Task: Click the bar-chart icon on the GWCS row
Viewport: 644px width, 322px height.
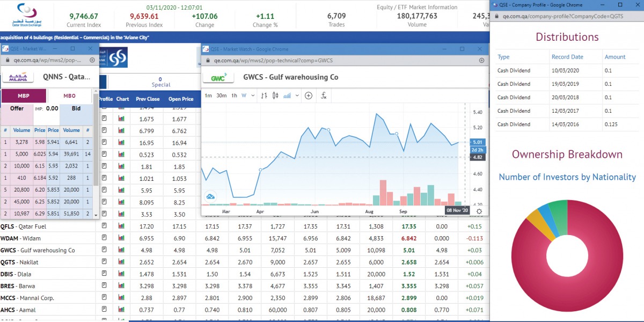Action: (x=121, y=250)
